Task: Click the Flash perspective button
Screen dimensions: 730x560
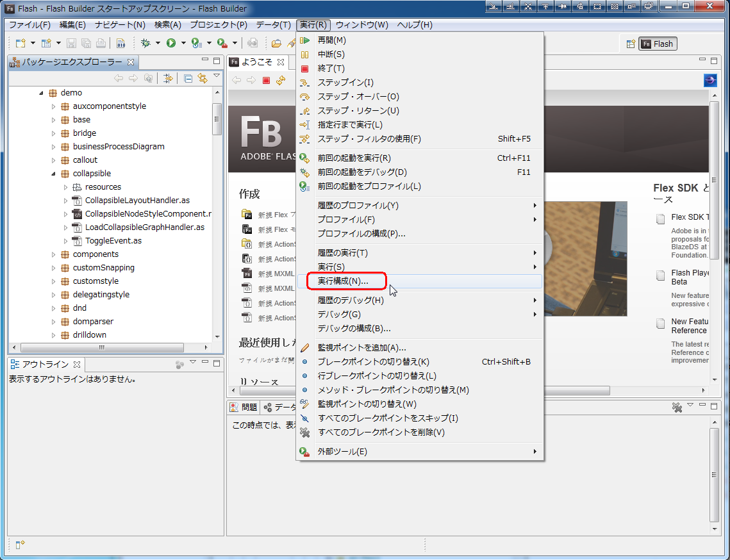Action: click(x=658, y=44)
